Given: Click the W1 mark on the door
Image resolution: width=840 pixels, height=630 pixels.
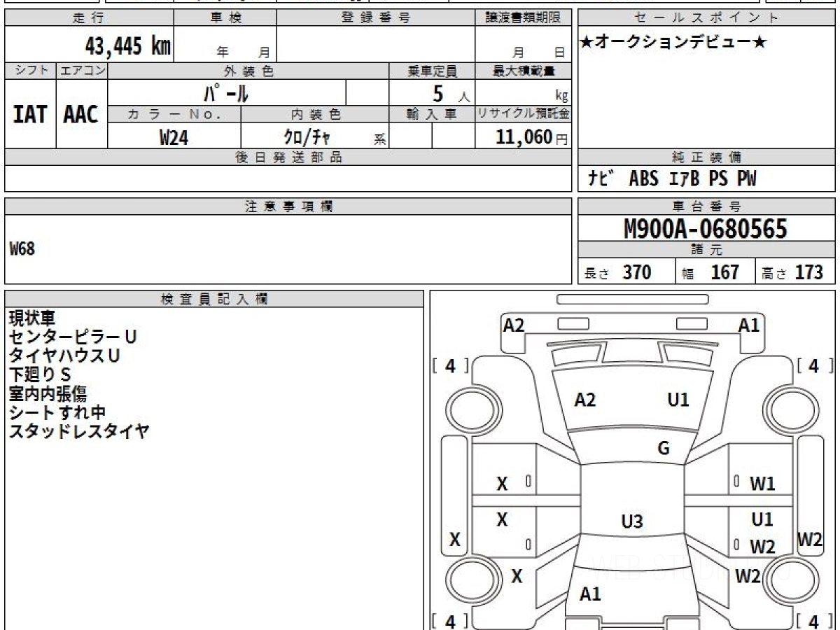Looking at the screenshot, I should tap(762, 483).
